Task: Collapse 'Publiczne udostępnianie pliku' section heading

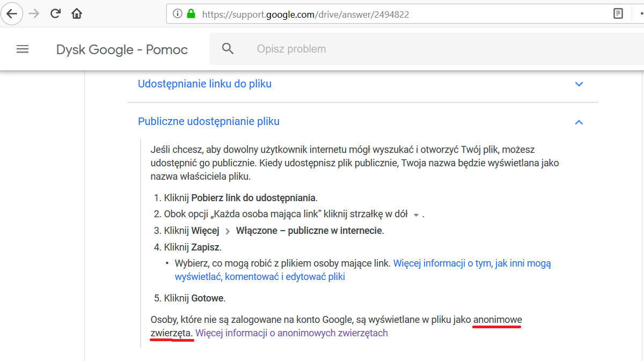Action: (209, 121)
